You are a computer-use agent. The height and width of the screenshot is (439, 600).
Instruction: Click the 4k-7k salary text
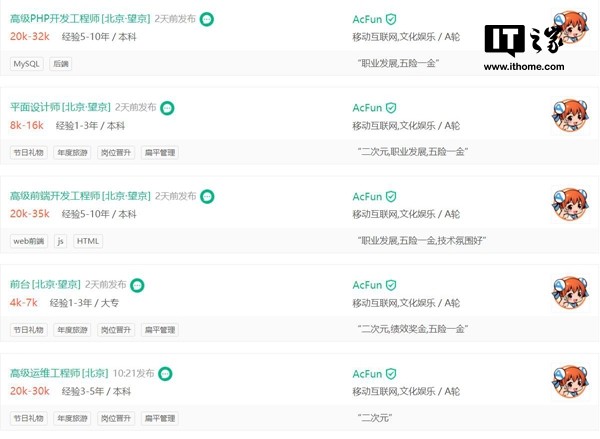coord(24,303)
